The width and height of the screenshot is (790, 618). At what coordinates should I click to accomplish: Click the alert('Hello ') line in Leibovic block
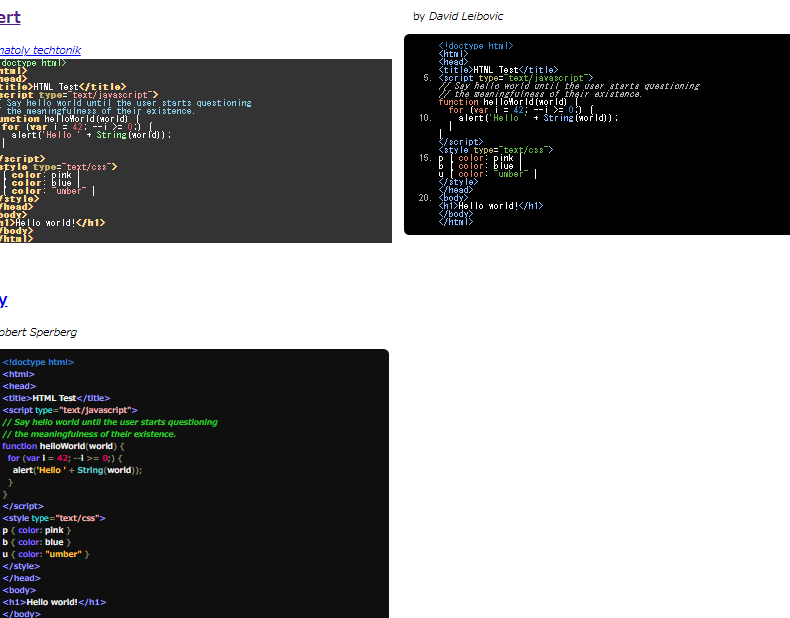coord(538,118)
